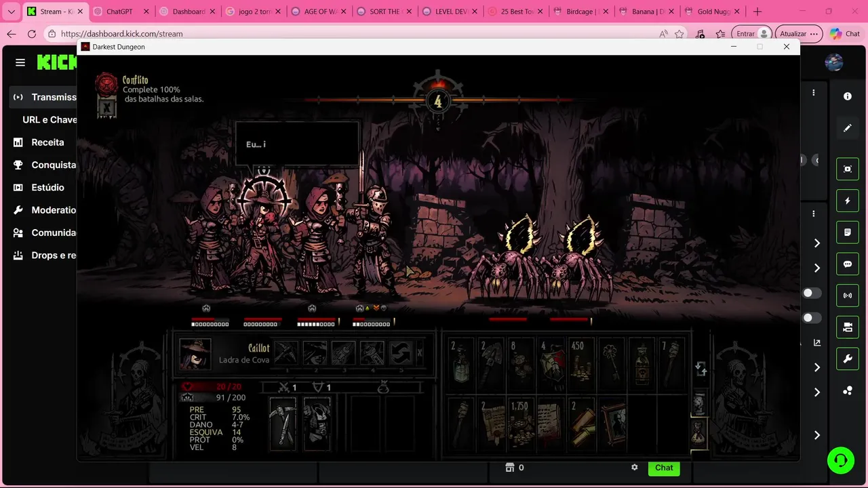Image resolution: width=868 pixels, height=488 pixels.
Task: Click the skeleton key item
Action: pyautogui.click(x=612, y=365)
